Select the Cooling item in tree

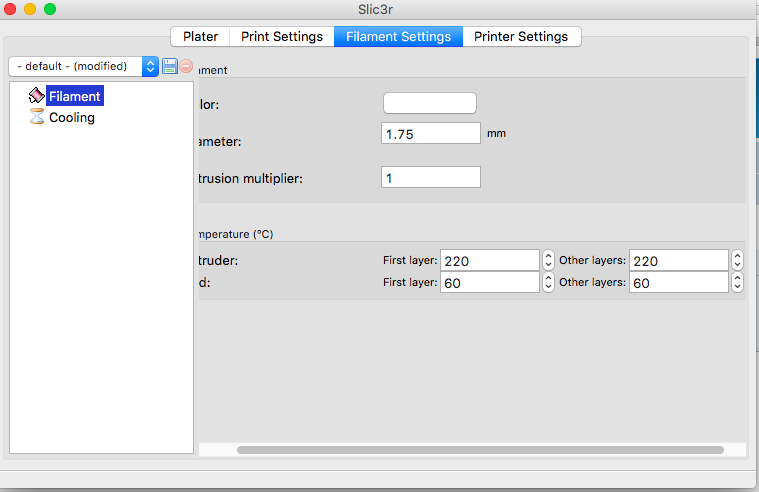coord(72,117)
